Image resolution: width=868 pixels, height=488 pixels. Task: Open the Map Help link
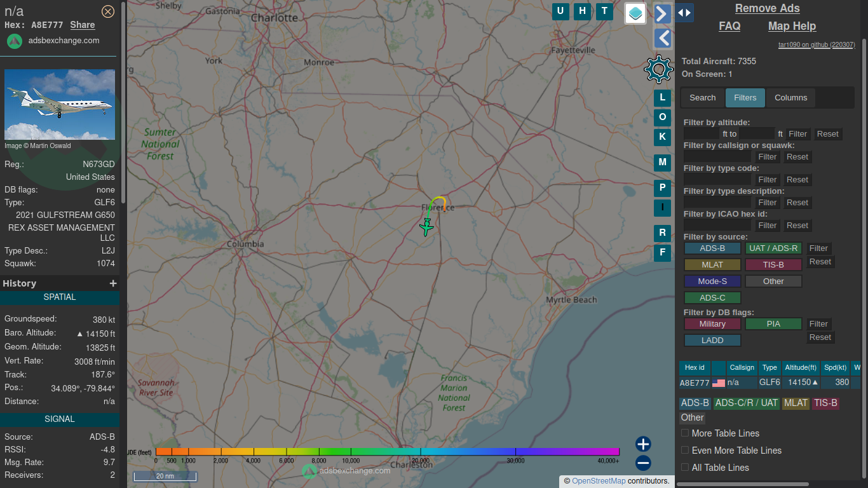tap(792, 26)
